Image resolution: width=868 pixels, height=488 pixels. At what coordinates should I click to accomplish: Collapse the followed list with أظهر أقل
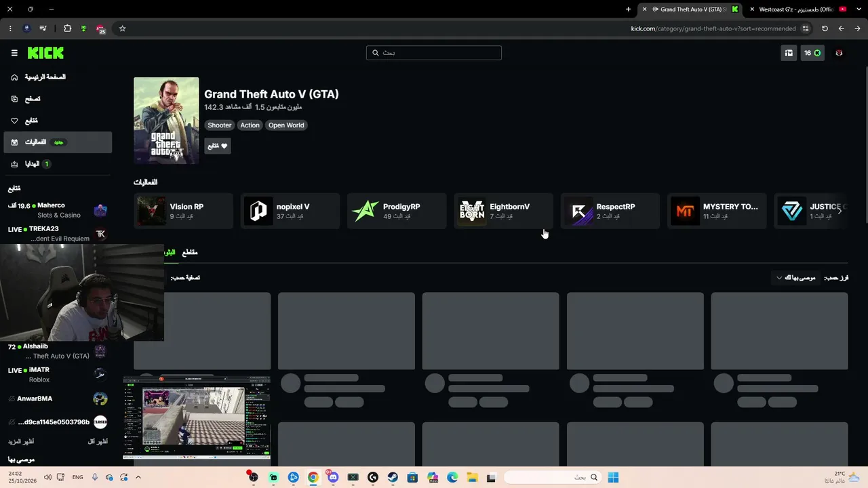tap(98, 442)
